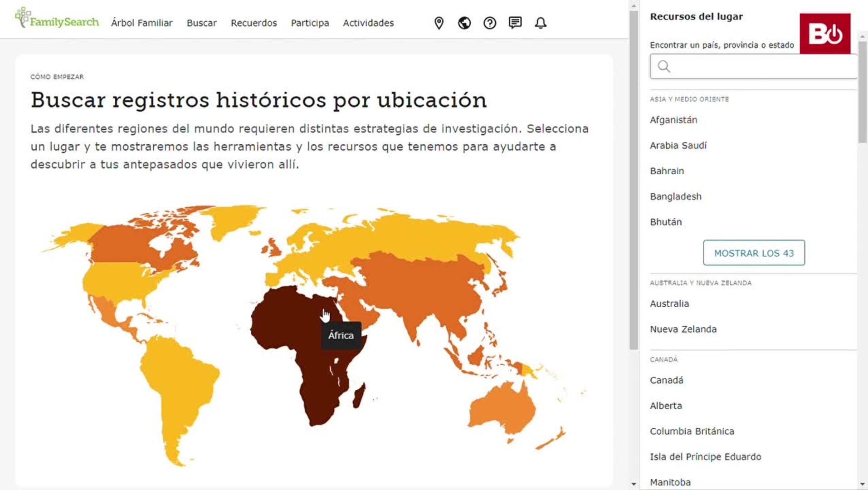The image size is (868, 490).
Task: Open the Actividades menu
Action: pos(368,23)
